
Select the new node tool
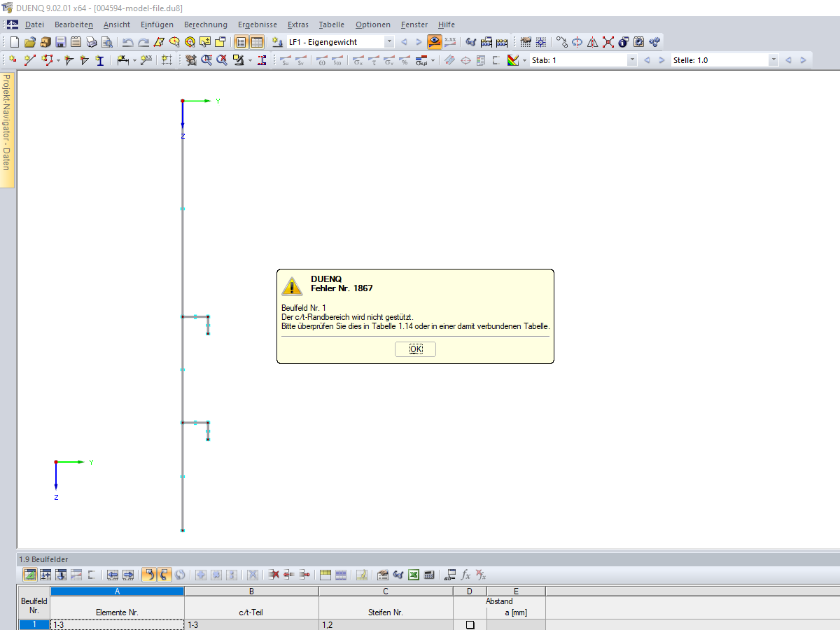[13, 60]
